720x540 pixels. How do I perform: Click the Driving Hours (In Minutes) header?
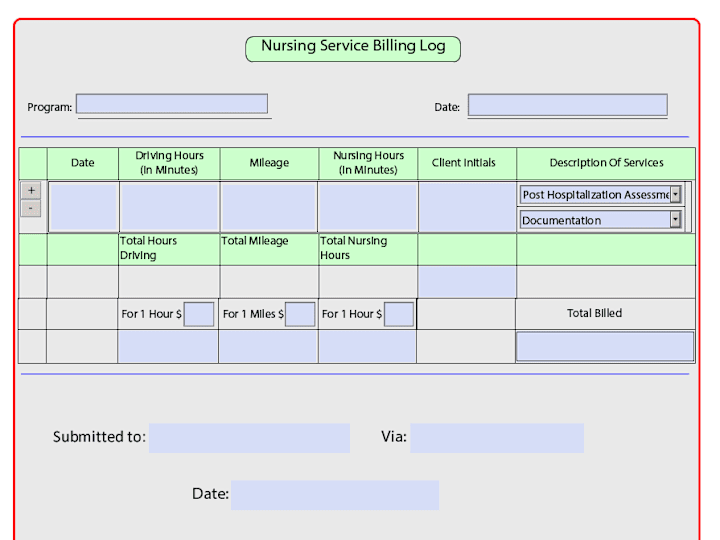169,163
